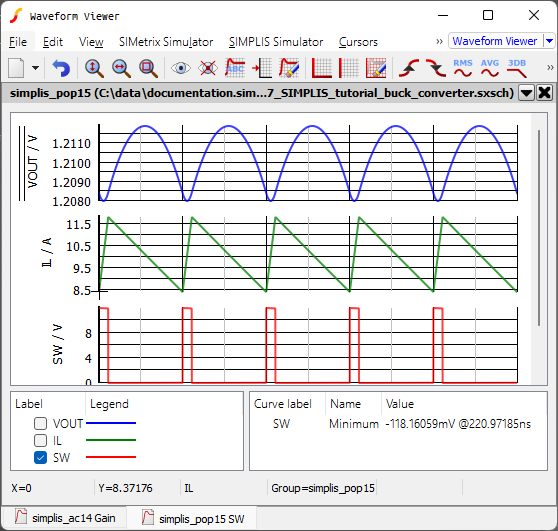Click the red SW legend line
This screenshot has height=531, width=558.
click(x=111, y=457)
